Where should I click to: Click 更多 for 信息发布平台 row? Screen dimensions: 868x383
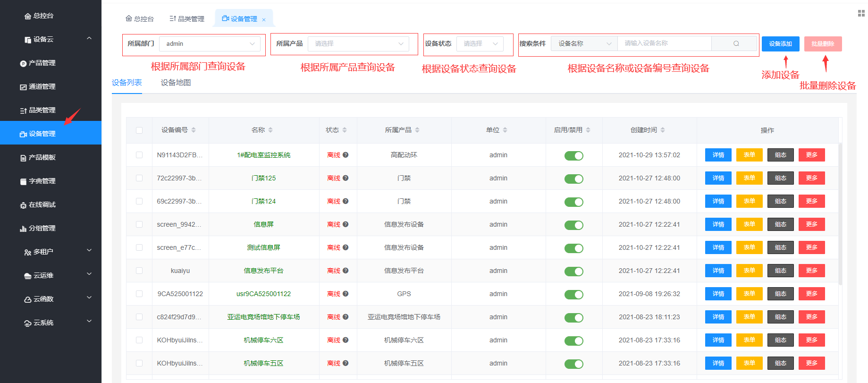[812, 271]
